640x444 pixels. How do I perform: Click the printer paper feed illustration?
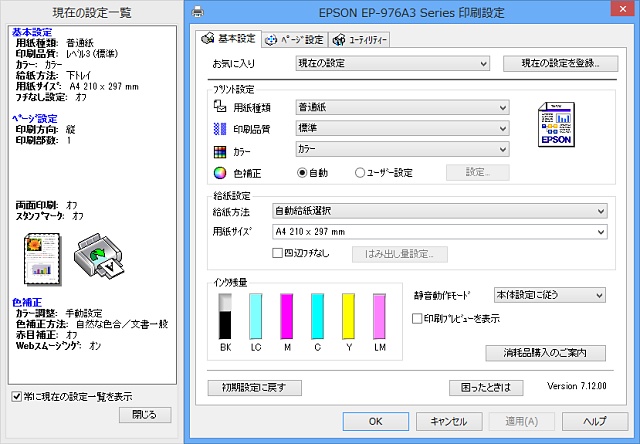(98, 256)
